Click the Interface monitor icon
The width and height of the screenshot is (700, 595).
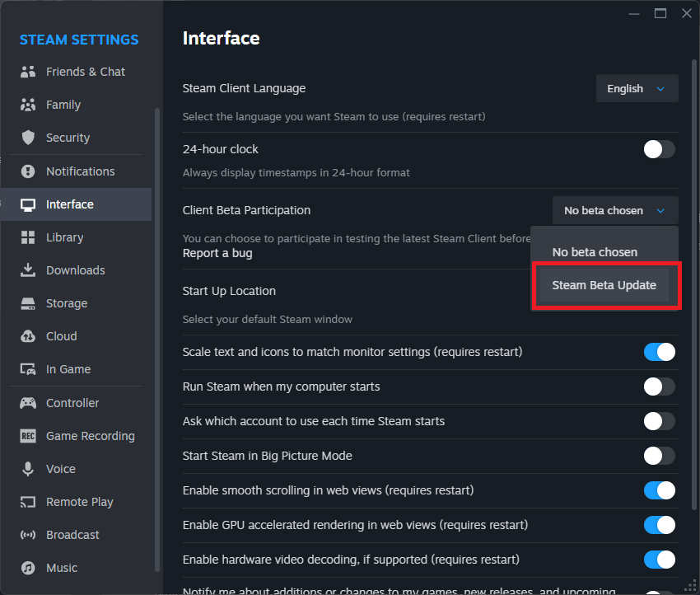[x=28, y=204]
